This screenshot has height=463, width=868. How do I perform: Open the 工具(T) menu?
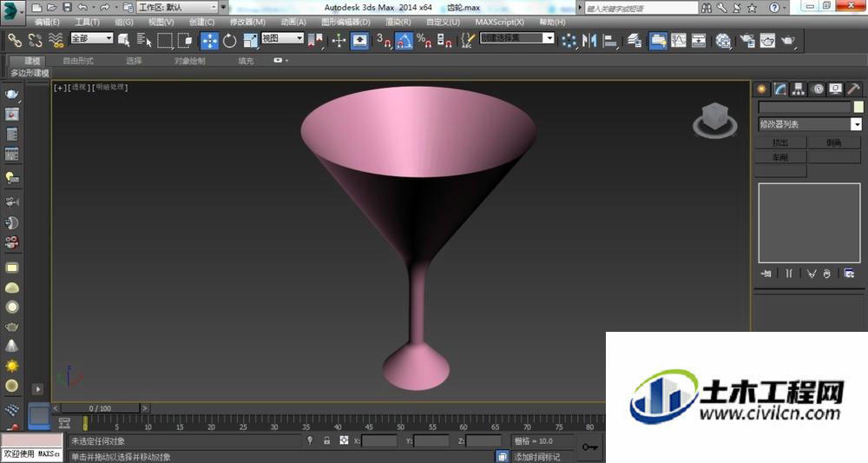[87, 22]
